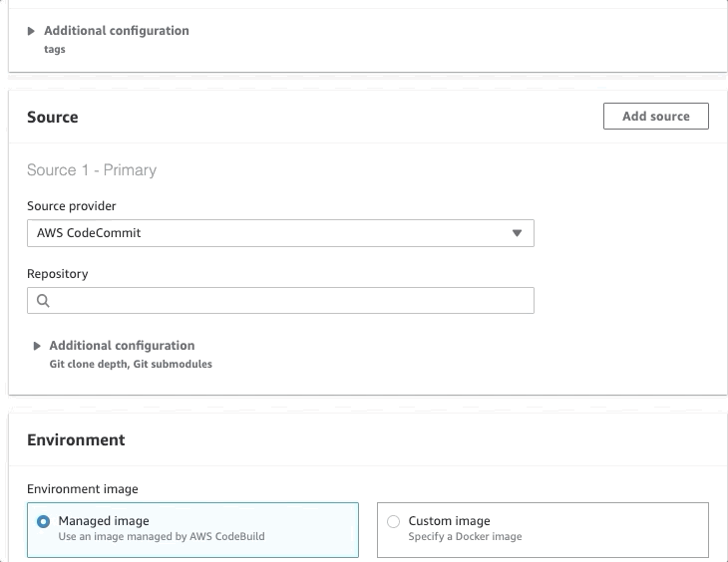Click the Repository label text
Image resolution: width=728 pixels, height=562 pixels.
[x=58, y=274]
